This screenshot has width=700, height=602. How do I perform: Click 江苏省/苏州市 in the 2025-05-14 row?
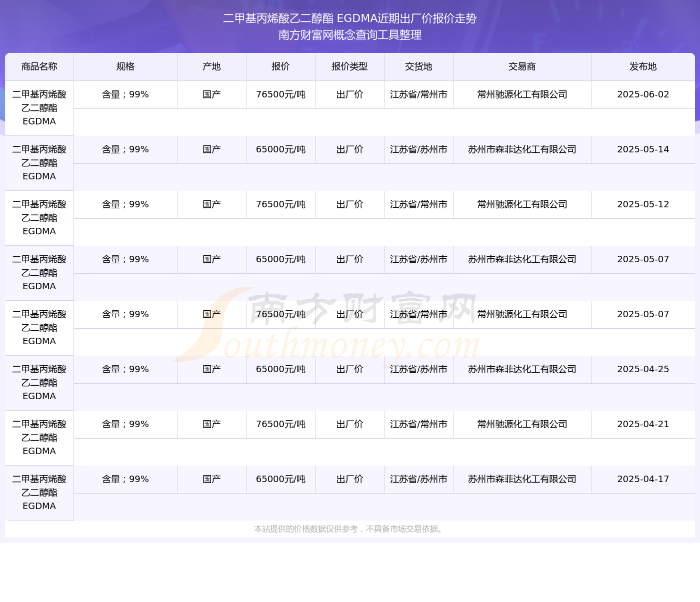(419, 149)
